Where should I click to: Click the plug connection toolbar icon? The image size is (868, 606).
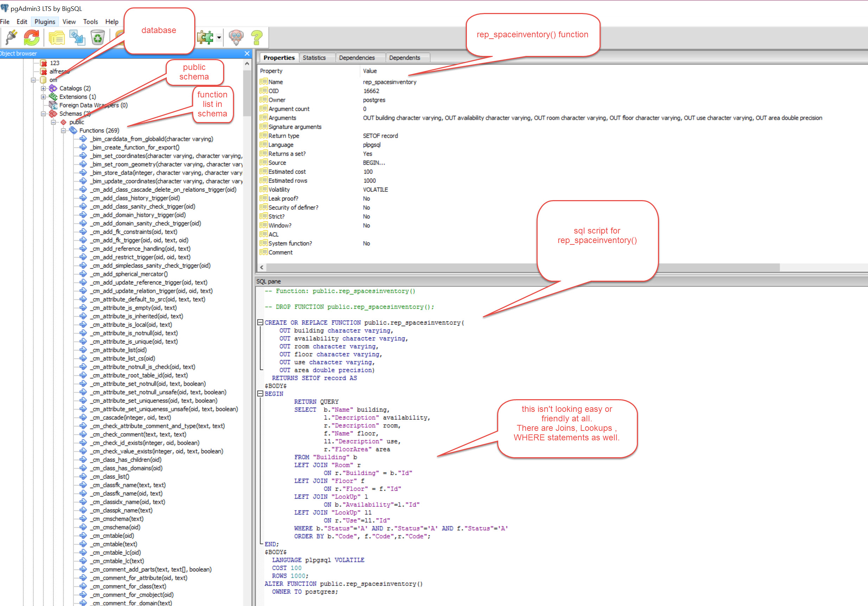11,37
